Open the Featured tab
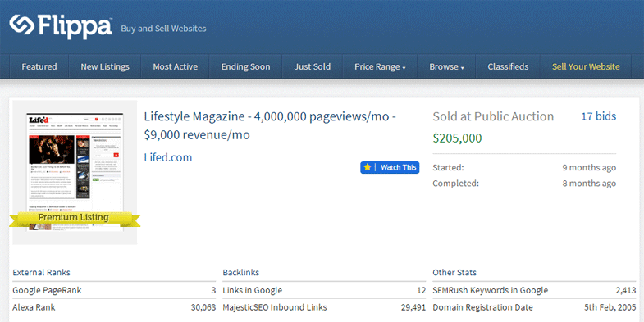 (x=39, y=66)
